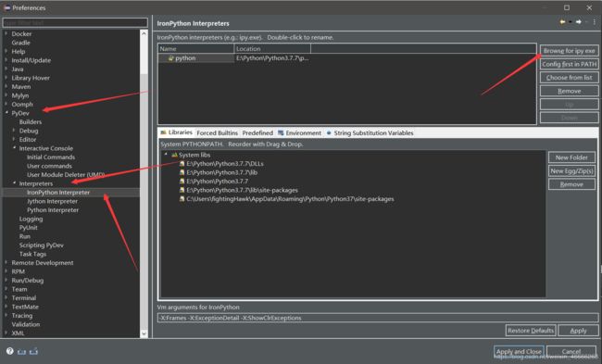Select IronPython Interpreter in the tree

(58, 193)
